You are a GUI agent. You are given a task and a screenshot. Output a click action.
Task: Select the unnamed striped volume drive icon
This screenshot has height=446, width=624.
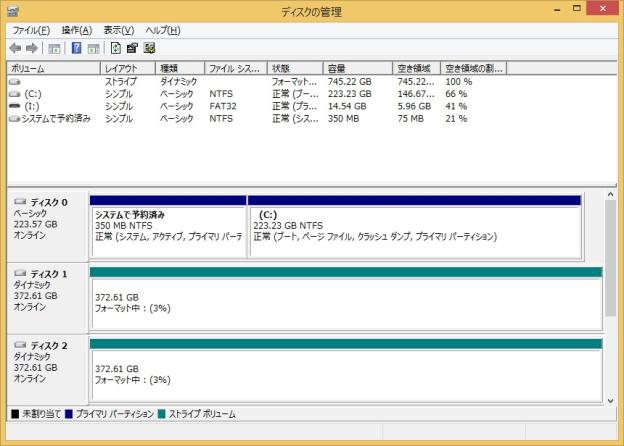[x=15, y=82]
